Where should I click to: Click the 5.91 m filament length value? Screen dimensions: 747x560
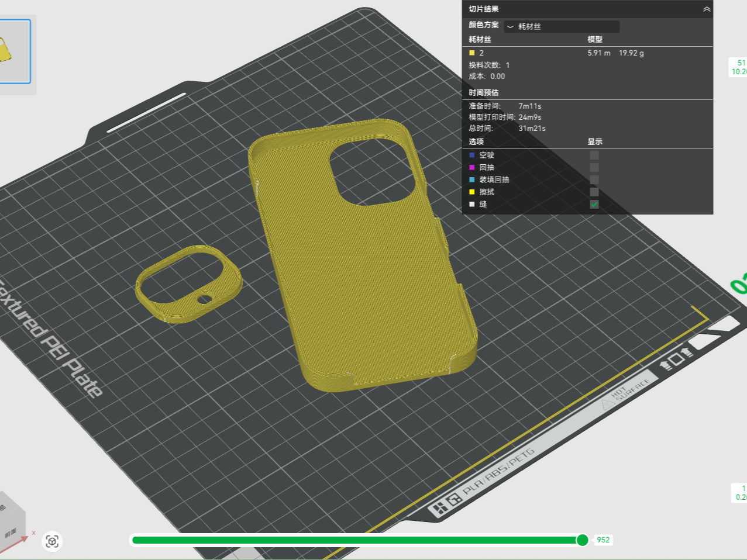point(599,53)
